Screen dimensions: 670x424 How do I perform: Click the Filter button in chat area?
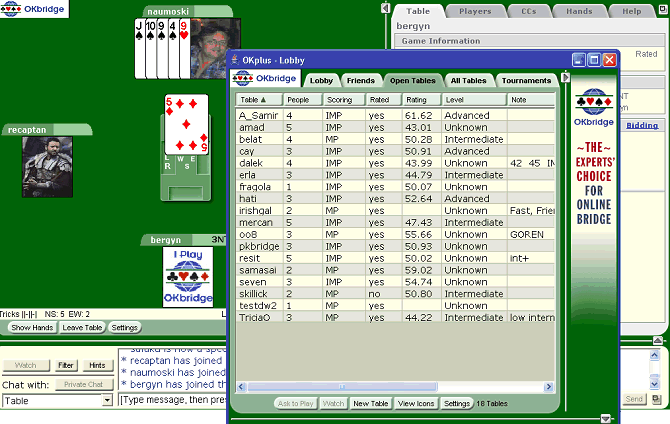tap(65, 365)
